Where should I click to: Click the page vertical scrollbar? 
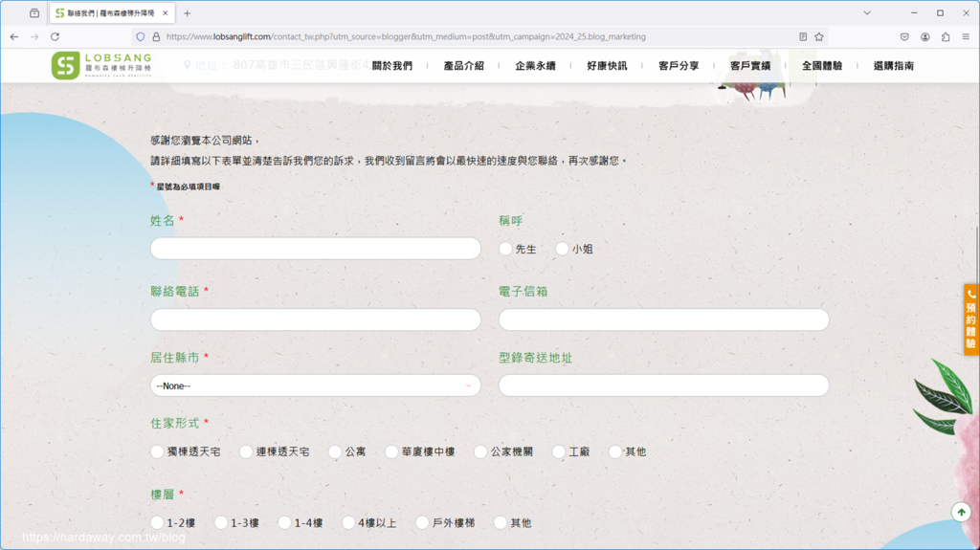(x=977, y=256)
